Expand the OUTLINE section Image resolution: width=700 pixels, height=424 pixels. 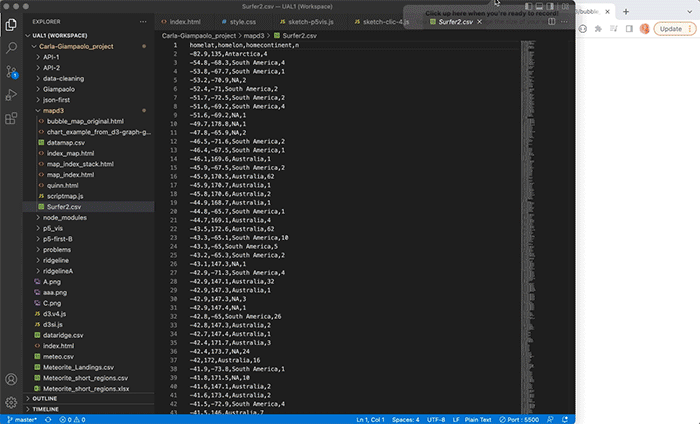[45, 398]
